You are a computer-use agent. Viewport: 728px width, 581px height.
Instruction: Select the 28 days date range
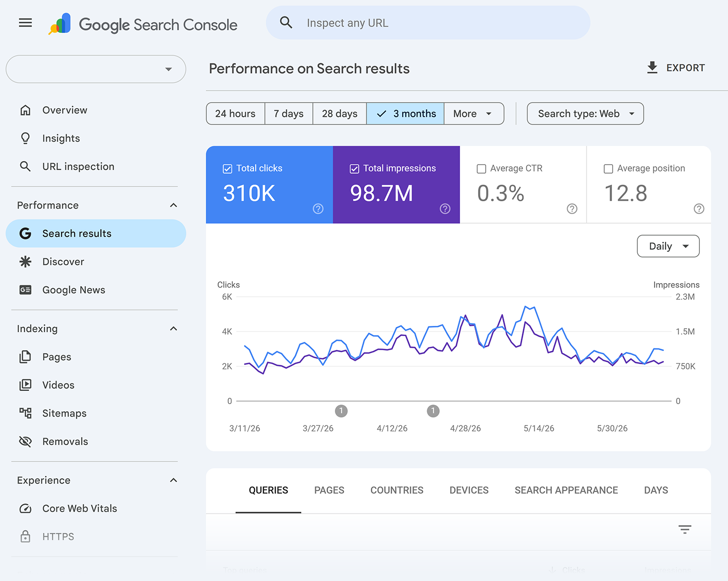pyautogui.click(x=340, y=113)
